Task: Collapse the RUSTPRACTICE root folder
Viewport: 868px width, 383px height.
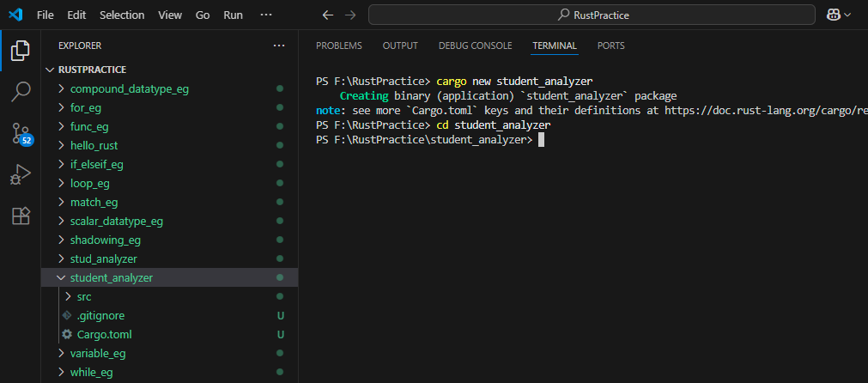Action: 169,70
